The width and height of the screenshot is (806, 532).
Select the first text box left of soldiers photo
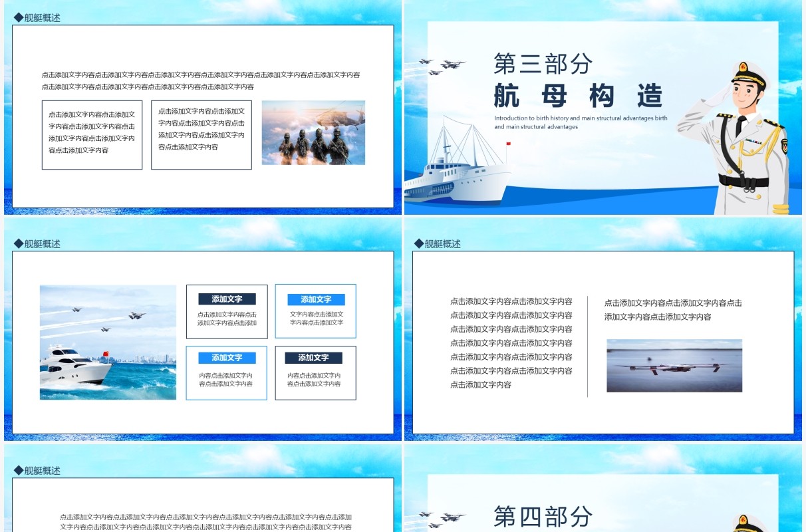[x=92, y=135]
